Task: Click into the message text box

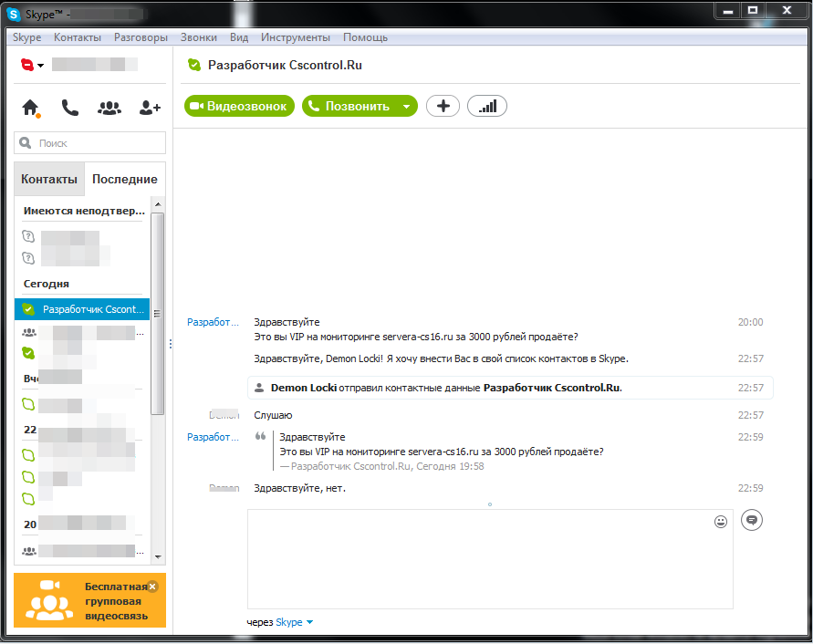Action: (x=490, y=559)
